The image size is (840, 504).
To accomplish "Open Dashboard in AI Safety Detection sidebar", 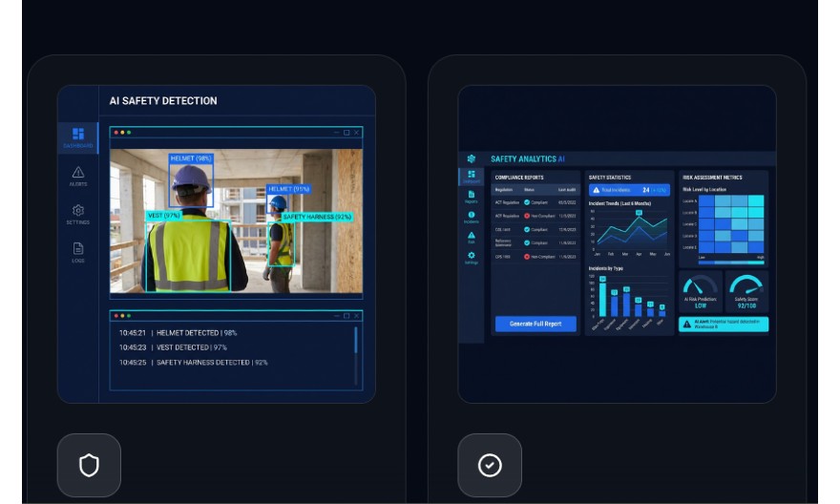I will pos(78,137).
